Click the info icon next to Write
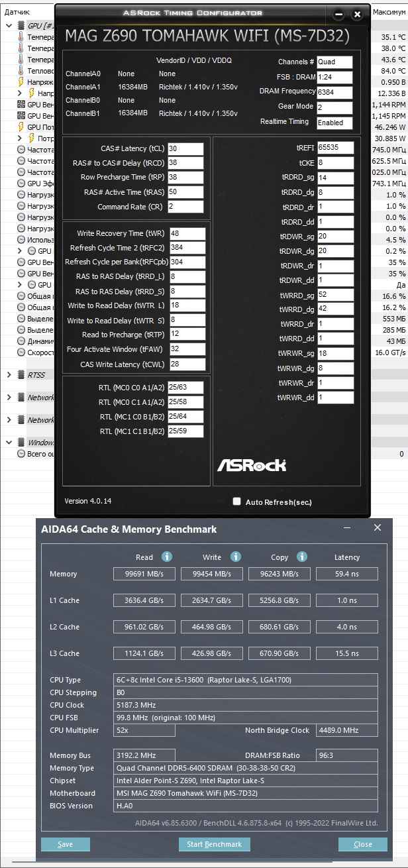 [235, 557]
